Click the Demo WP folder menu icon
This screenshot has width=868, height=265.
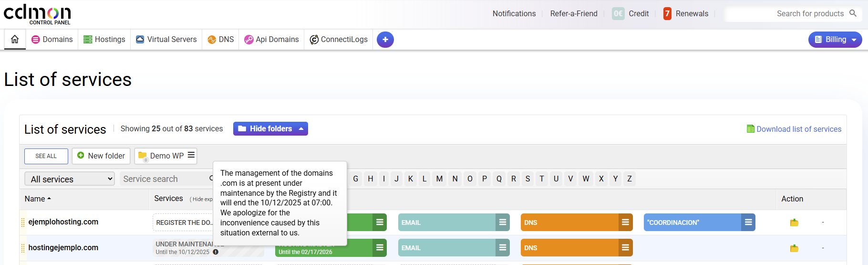(191, 155)
